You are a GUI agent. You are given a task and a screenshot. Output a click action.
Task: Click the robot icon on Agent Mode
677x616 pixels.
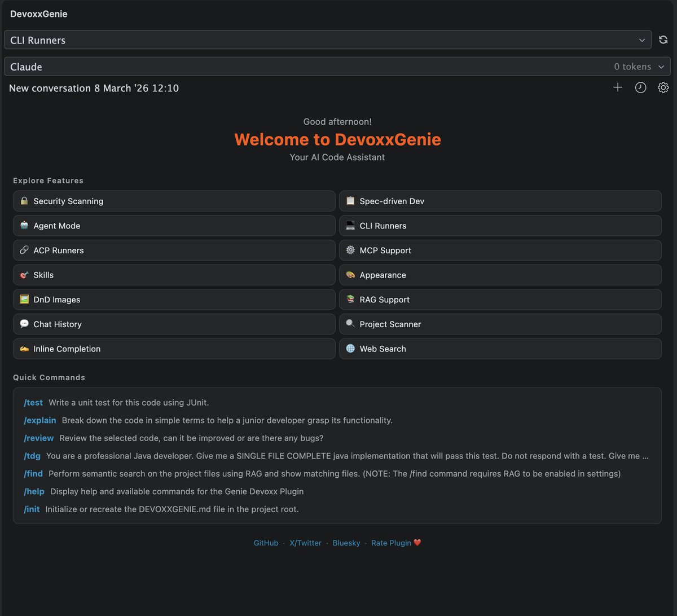click(24, 226)
